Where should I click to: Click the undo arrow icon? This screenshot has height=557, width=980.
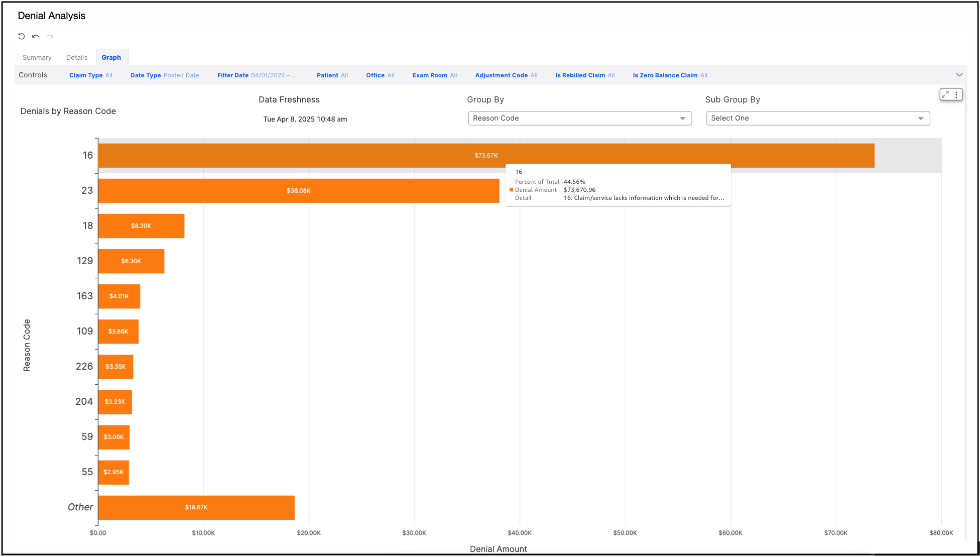point(36,36)
